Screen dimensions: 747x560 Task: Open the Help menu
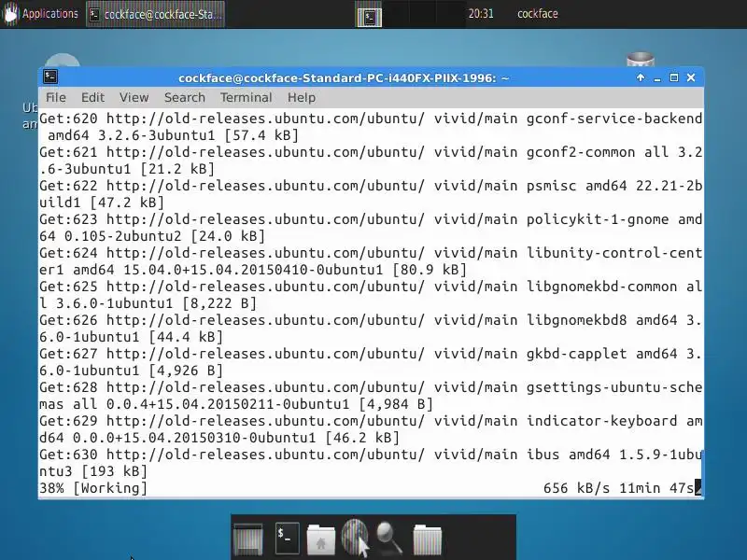(301, 98)
